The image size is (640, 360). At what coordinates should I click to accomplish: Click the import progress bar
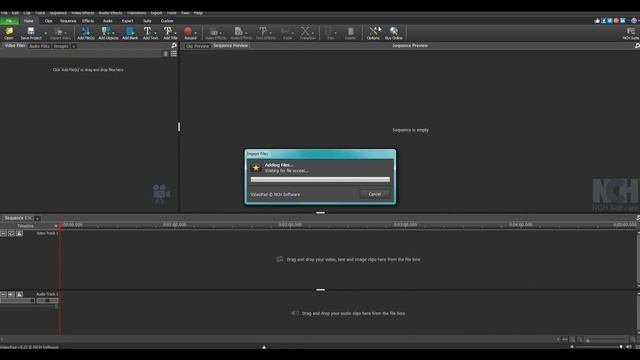point(320,179)
